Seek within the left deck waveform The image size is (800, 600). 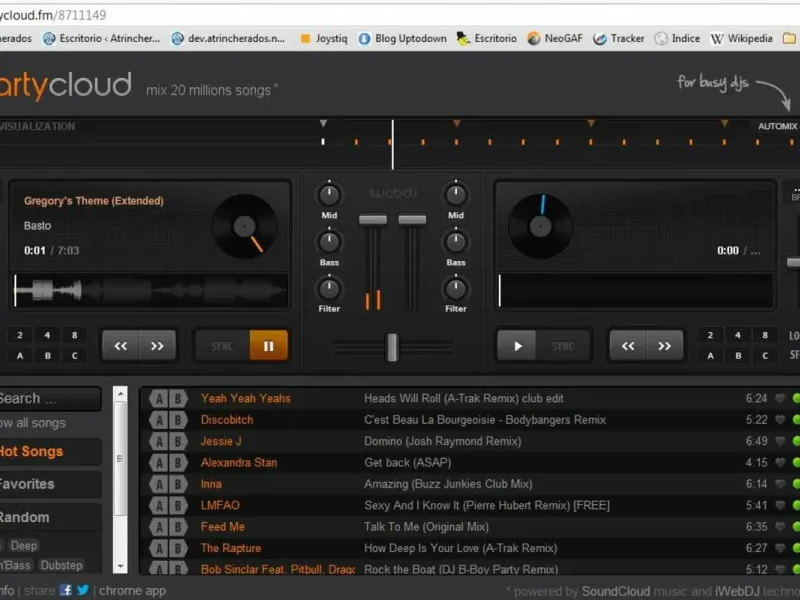coord(151,291)
